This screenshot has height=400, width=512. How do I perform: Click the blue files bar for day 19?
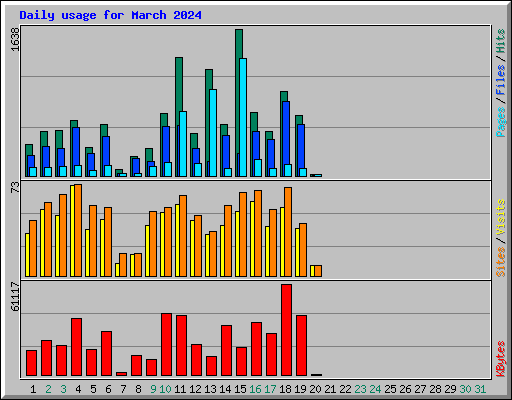click(x=301, y=146)
